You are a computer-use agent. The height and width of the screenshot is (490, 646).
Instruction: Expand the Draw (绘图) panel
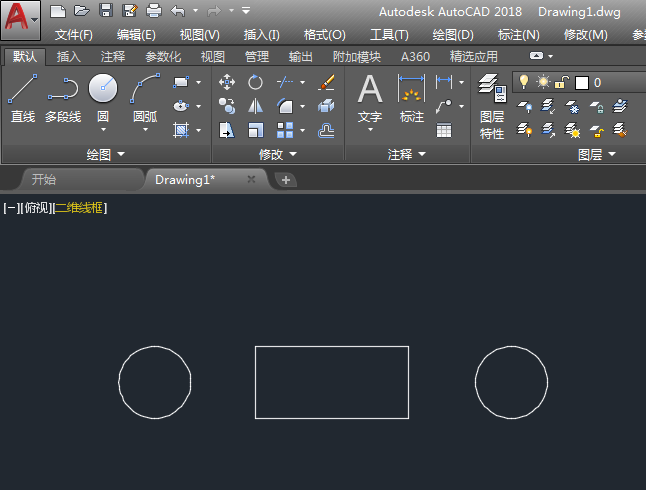coord(105,154)
